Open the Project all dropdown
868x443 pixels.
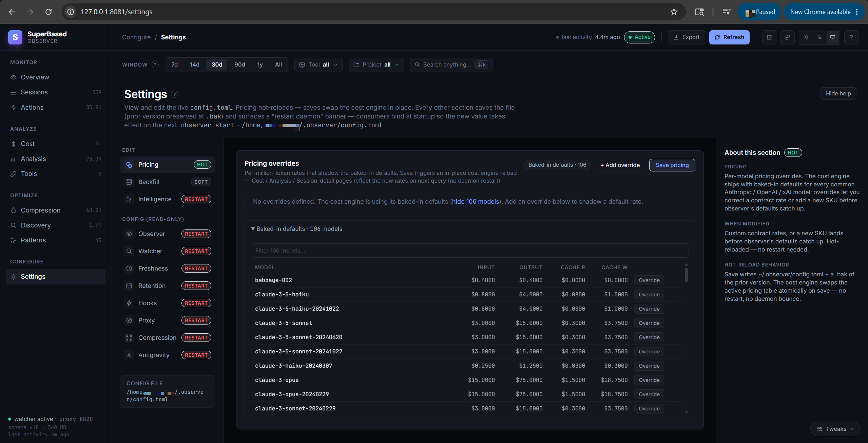point(376,64)
